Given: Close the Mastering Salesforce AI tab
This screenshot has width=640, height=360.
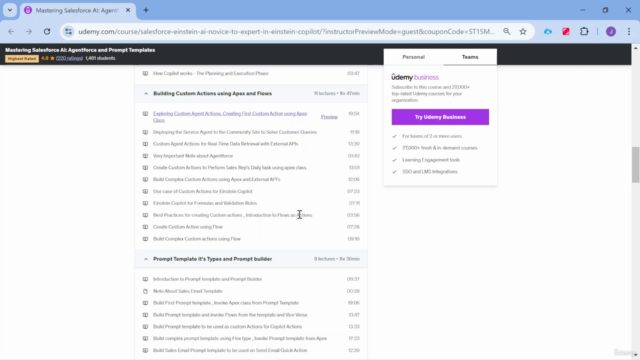Looking at the screenshot, I should (128, 10).
